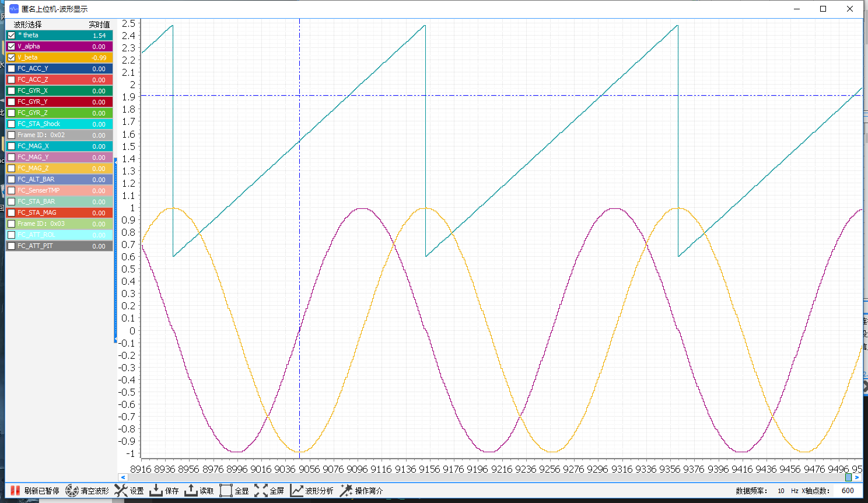The image size is (868, 503).
Task: Click scroll right arrow below chart
Action: pyautogui.click(x=857, y=477)
